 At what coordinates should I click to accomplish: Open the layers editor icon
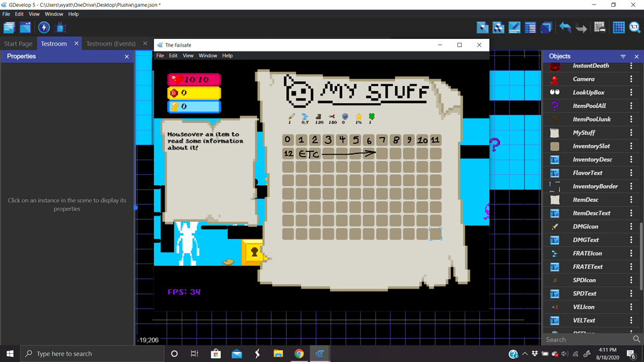547,27
